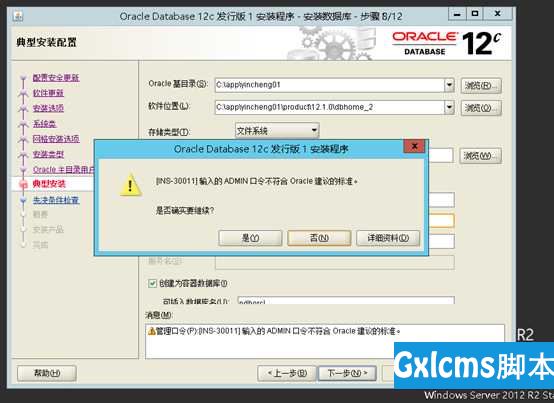Viewport: 554px width, 403px height.
Task: Go to the 网格安装选项 step
Action: pyautogui.click(x=56, y=139)
